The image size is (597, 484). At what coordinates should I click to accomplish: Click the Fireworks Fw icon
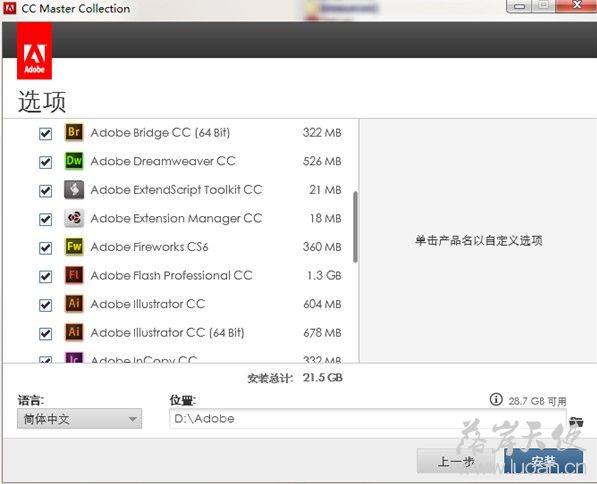74,246
